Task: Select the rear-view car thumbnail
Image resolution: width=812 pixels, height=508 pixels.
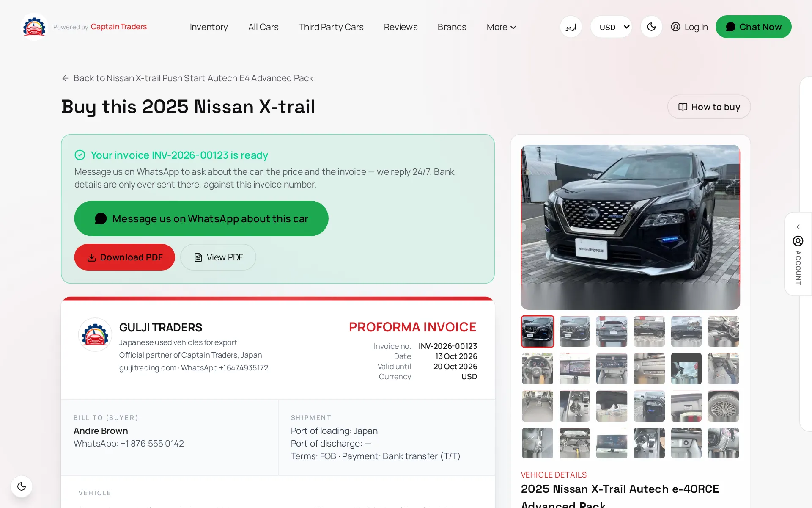Action: click(612, 331)
